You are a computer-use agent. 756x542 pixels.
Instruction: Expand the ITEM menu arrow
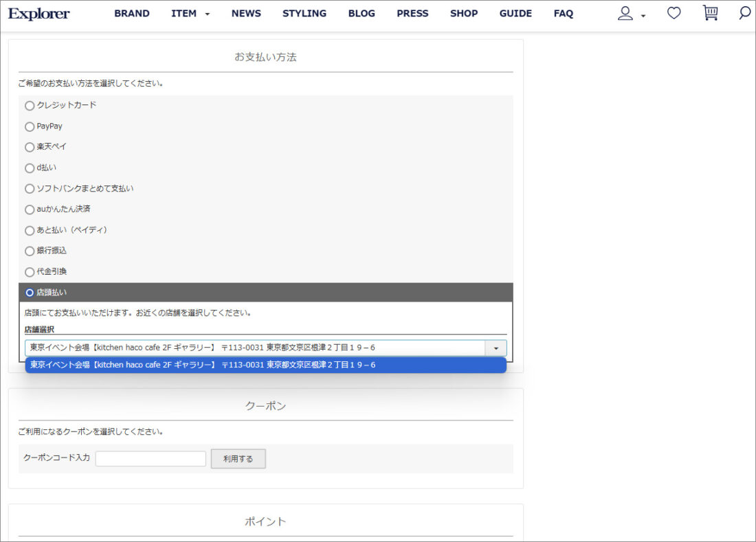(208, 14)
